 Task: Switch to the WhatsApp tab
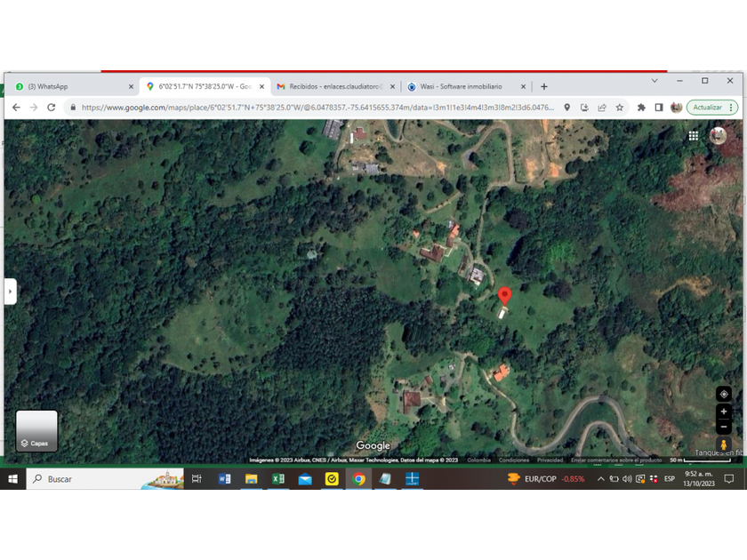[71, 87]
